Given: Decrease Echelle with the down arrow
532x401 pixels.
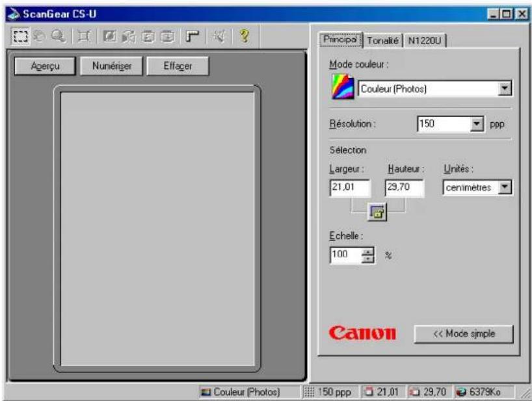Looking at the screenshot, I should point(368,259).
